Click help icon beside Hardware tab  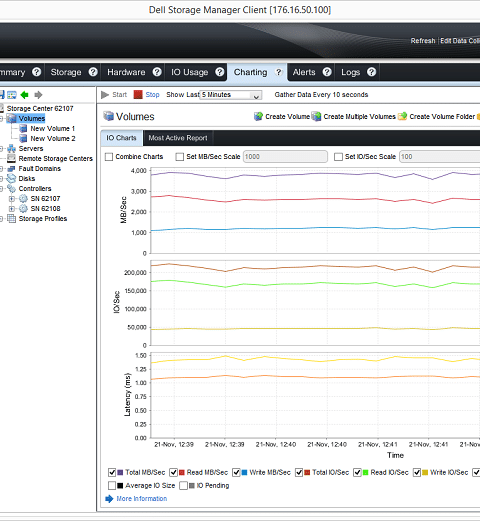[157, 72]
